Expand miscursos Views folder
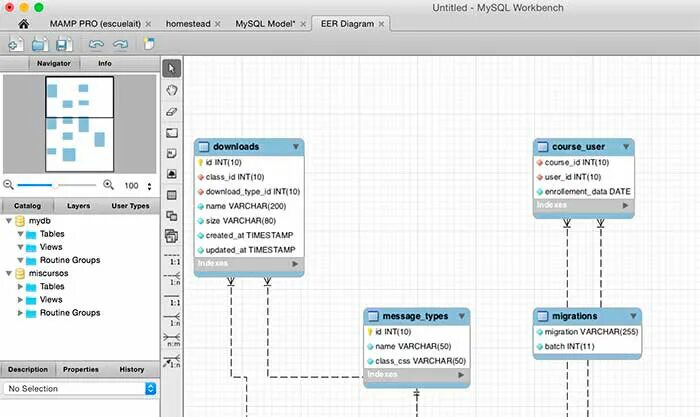 pos(20,300)
